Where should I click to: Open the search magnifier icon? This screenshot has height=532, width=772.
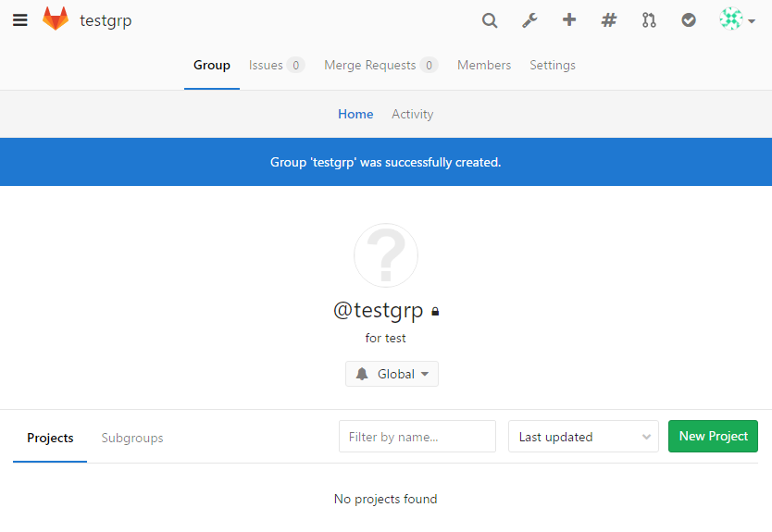[490, 20]
